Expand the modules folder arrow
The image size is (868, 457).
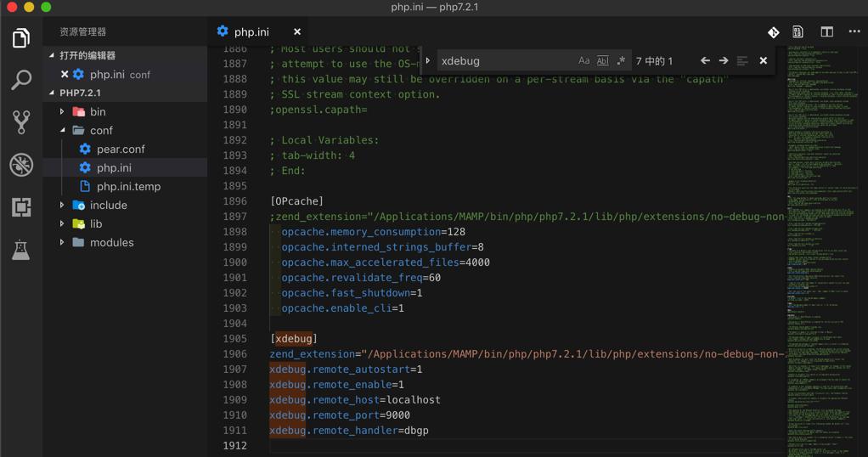coord(62,242)
